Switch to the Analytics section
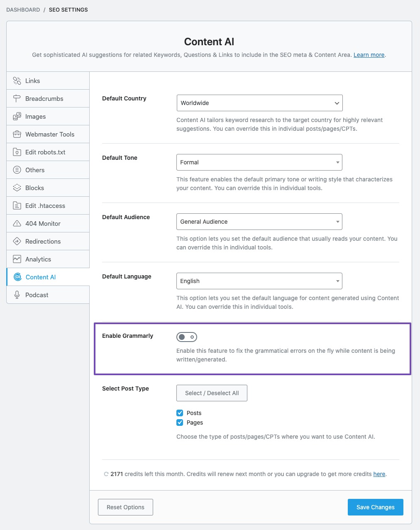Screen dimensions: 420x530 coord(37,259)
